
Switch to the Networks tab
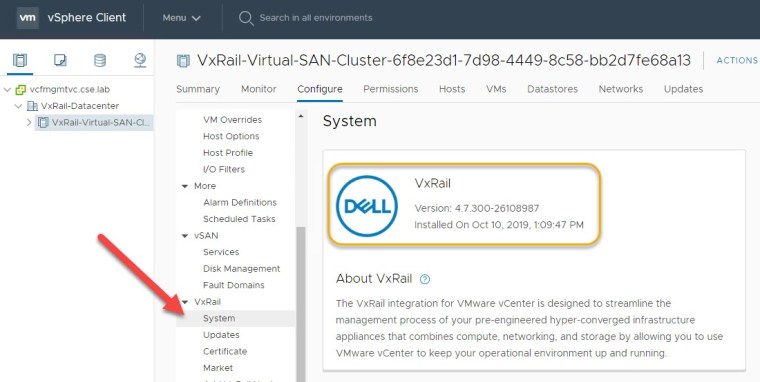[621, 89]
